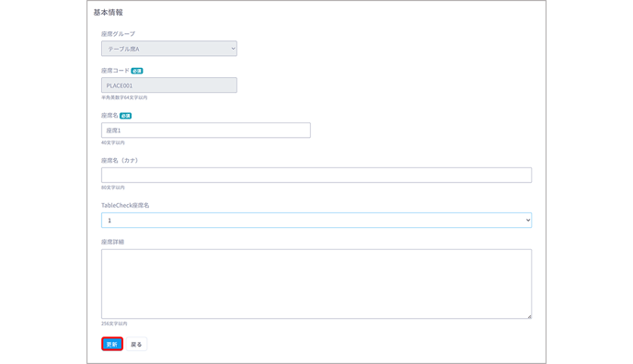Image resolution: width=633 pixels, height=364 pixels.
Task: Click the 40文字以内 hint text
Action: 113,142
